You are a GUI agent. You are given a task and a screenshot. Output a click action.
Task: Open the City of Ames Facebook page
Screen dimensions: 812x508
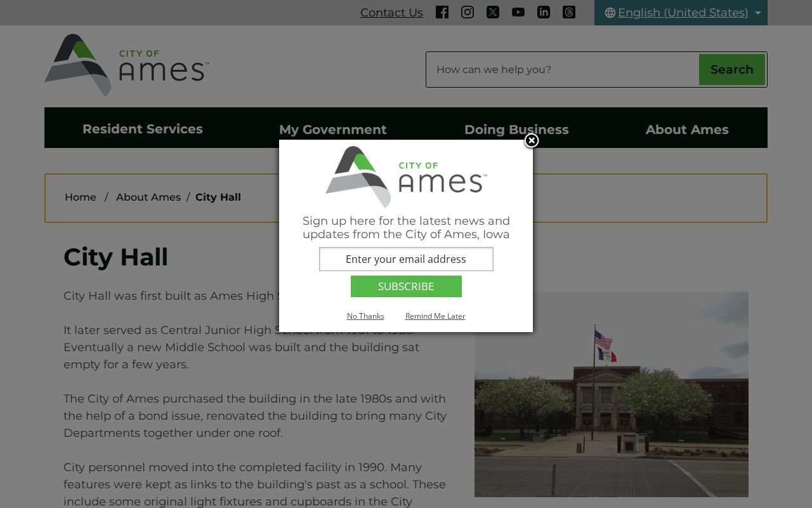click(x=442, y=12)
